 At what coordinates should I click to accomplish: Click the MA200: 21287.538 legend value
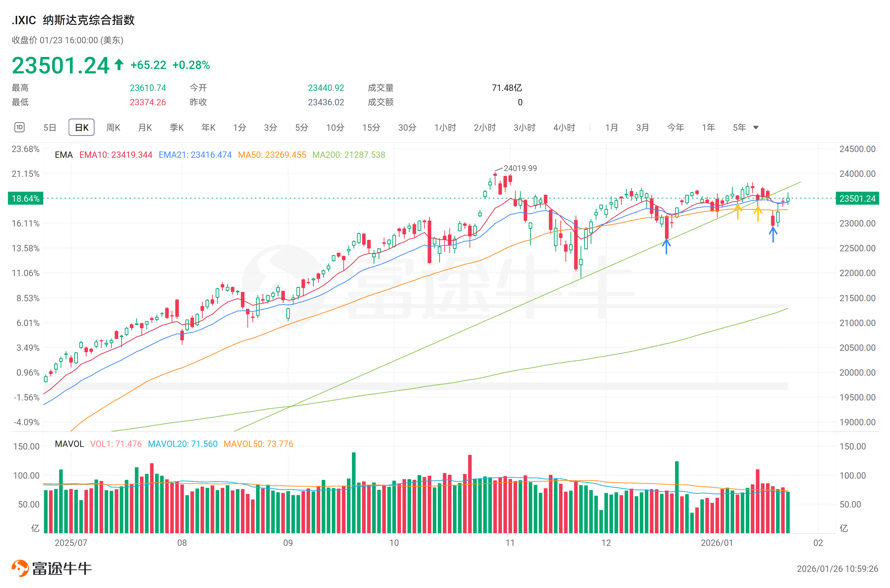(x=349, y=155)
